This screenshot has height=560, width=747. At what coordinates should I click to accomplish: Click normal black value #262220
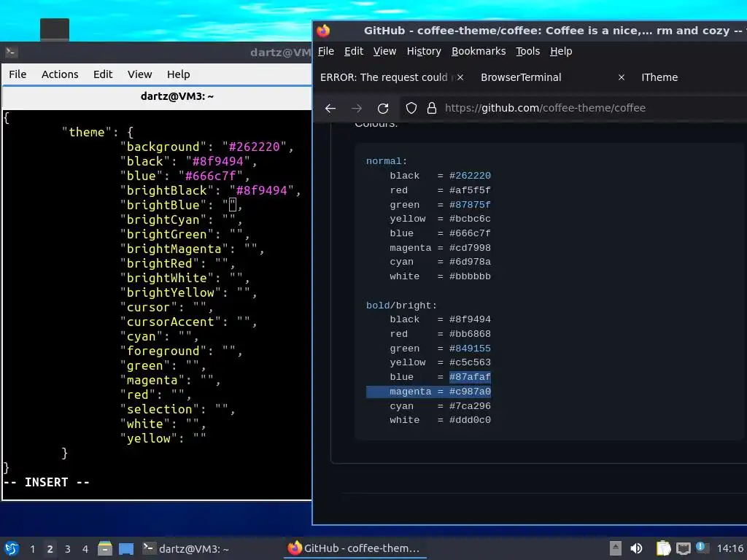[470, 176]
